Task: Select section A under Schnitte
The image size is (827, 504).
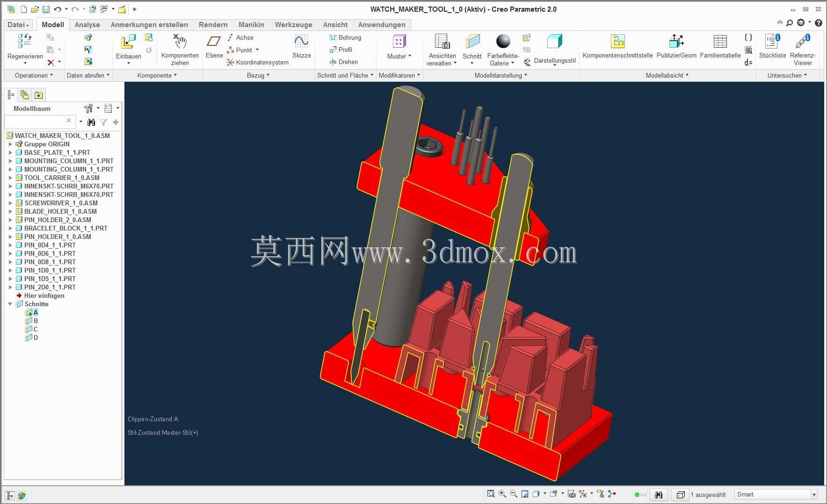Action: pyautogui.click(x=36, y=312)
